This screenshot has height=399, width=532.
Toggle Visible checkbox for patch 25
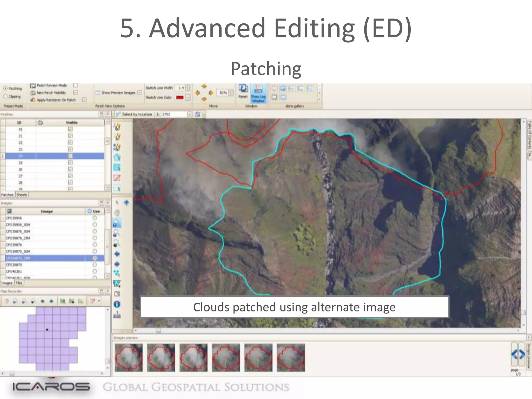pos(70,163)
